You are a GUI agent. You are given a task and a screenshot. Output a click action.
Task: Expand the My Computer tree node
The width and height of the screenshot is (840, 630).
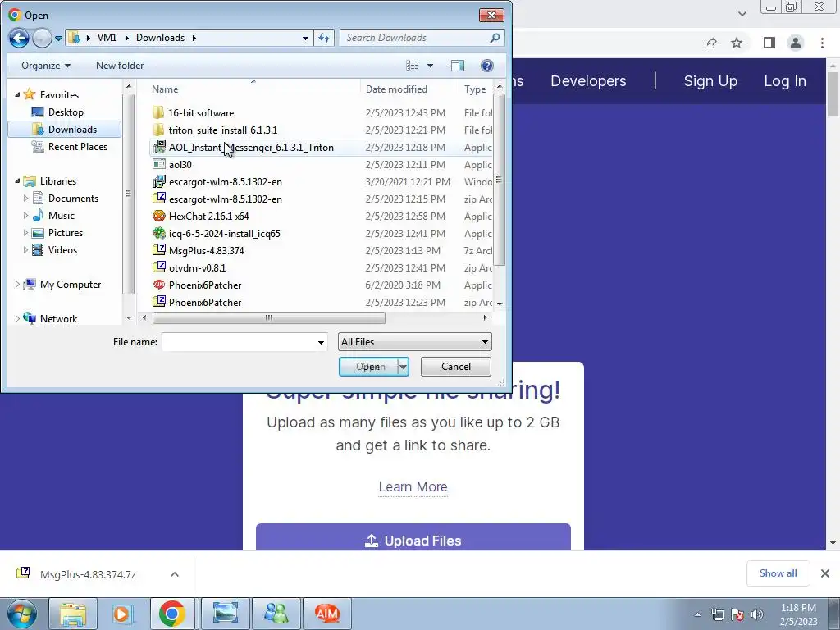pyautogui.click(x=17, y=285)
